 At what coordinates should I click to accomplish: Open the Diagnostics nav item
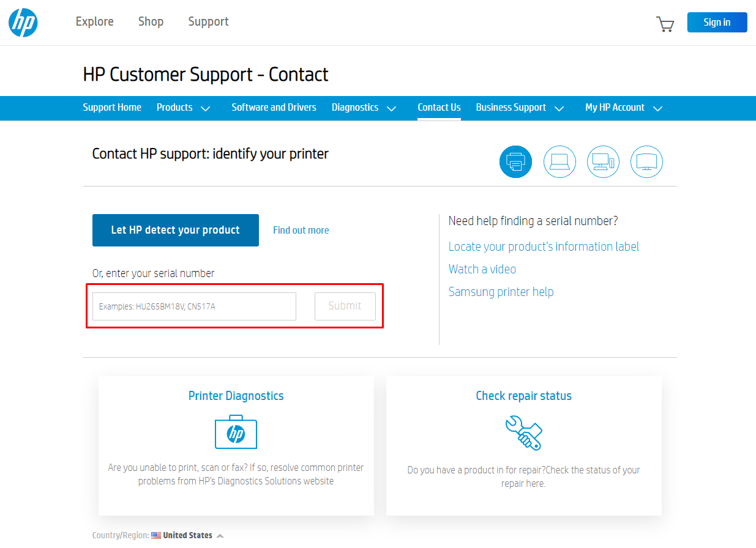click(355, 108)
